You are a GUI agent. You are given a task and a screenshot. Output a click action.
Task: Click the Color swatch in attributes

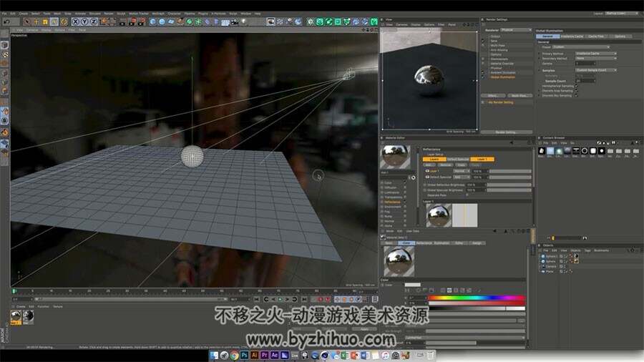(x=412, y=285)
